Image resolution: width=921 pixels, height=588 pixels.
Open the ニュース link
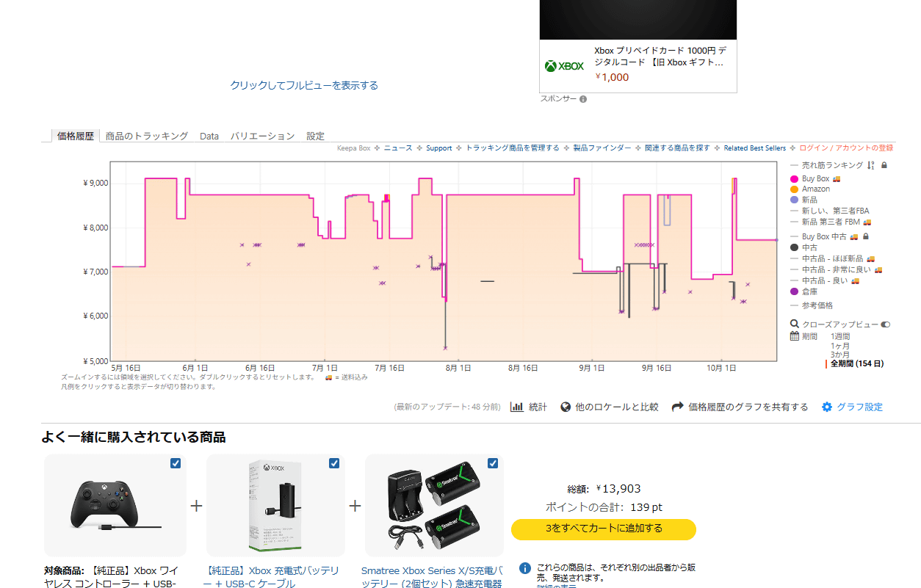pos(398,148)
